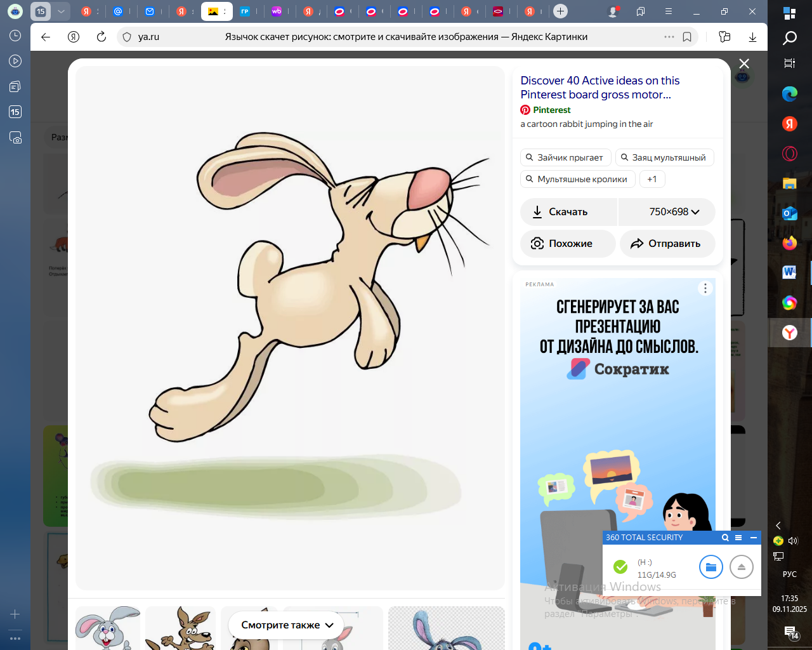
Task: Reload the page with the refresh icon
Action: [101, 37]
